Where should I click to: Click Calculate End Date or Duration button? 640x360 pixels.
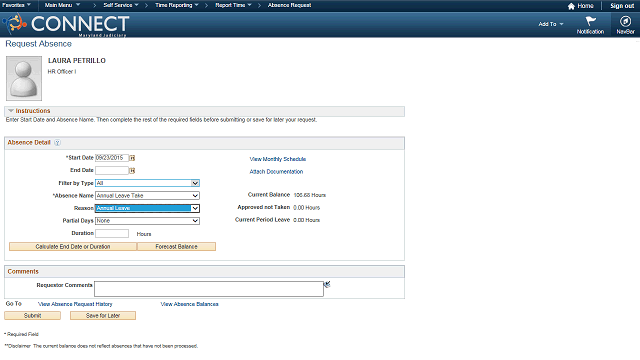pos(73,247)
